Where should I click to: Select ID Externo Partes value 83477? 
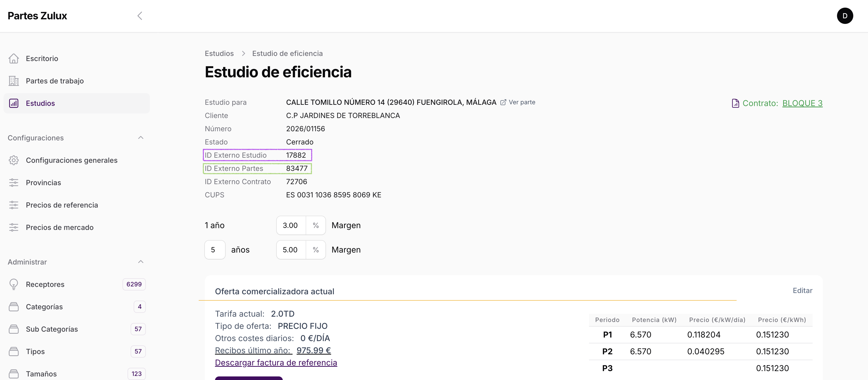click(297, 168)
